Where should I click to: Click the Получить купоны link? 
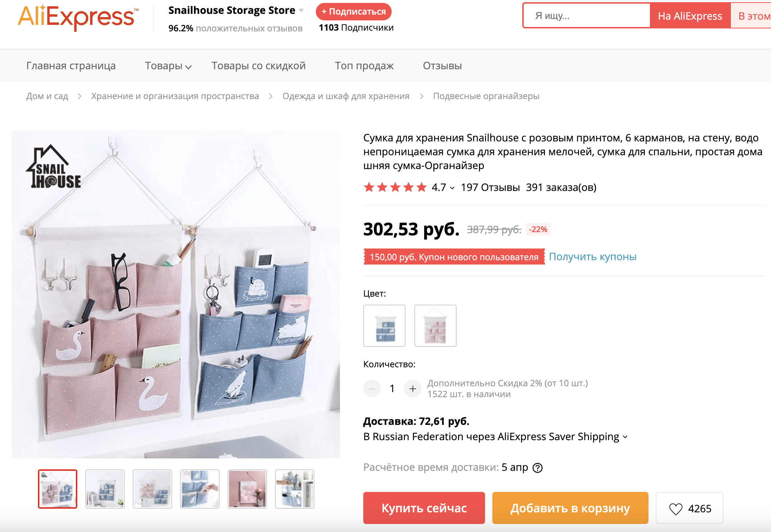(593, 257)
